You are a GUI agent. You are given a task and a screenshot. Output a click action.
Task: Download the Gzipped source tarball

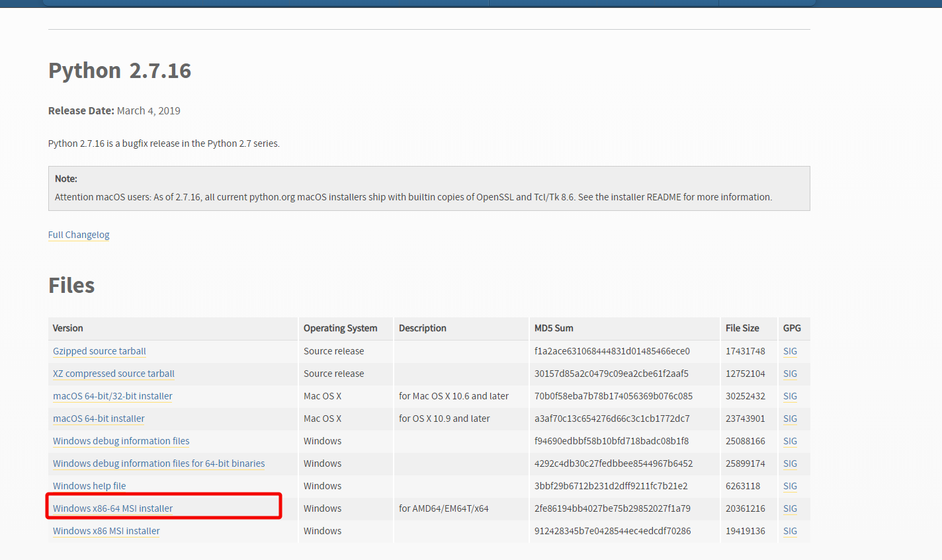pyautogui.click(x=99, y=351)
